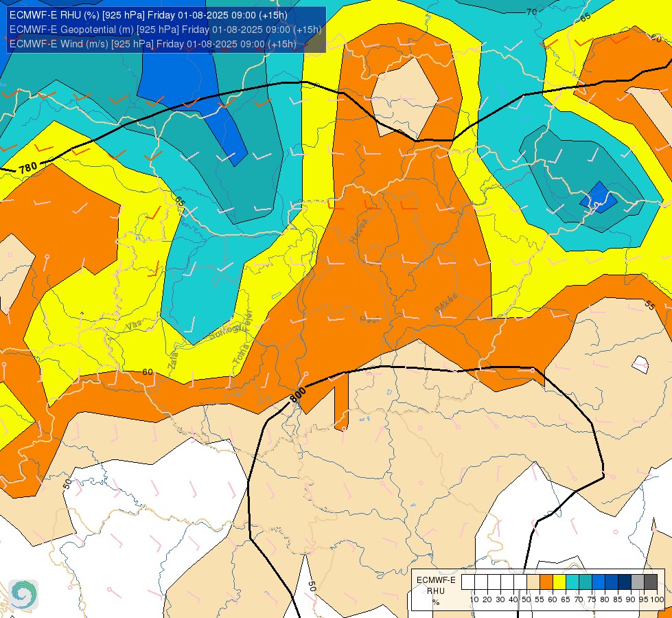Click the 'Békés' county label on the map
Screen dimensions: 672x618
coord(446,304)
